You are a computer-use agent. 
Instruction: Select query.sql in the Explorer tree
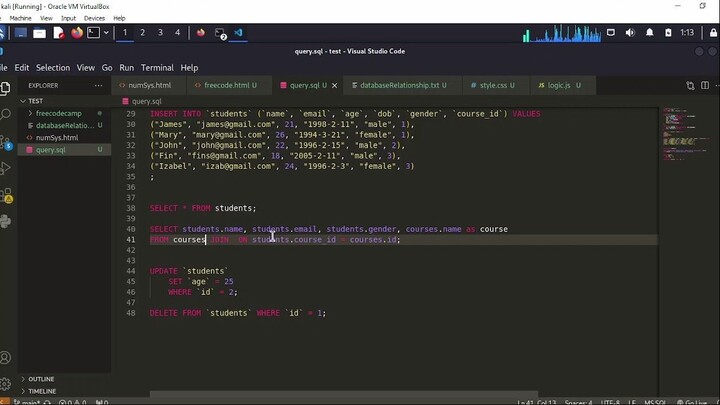pos(64,150)
